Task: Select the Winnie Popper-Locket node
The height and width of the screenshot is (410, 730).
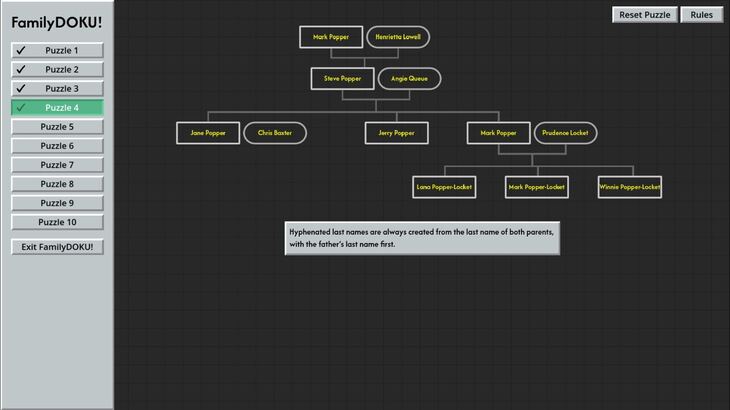Action: tap(630, 187)
